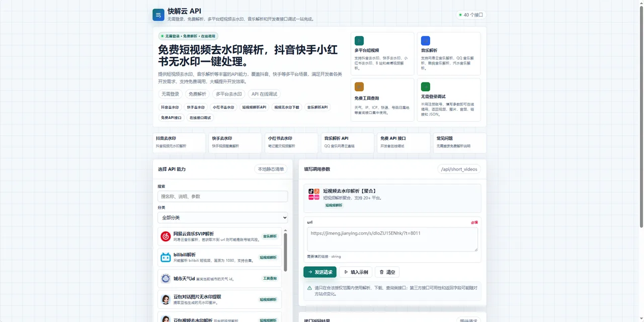Screen dimensions: 644x322
Task: Open the 全部分类 category dropdown
Action: coord(223,217)
